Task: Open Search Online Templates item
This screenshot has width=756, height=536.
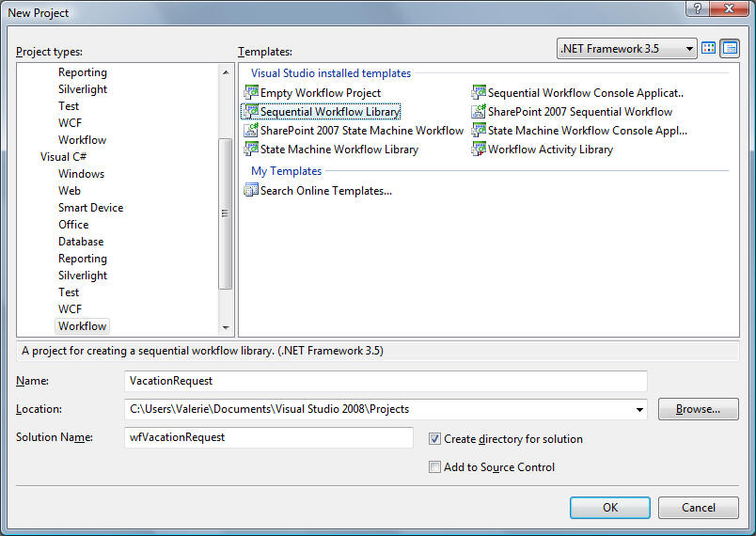Action: 325,191
